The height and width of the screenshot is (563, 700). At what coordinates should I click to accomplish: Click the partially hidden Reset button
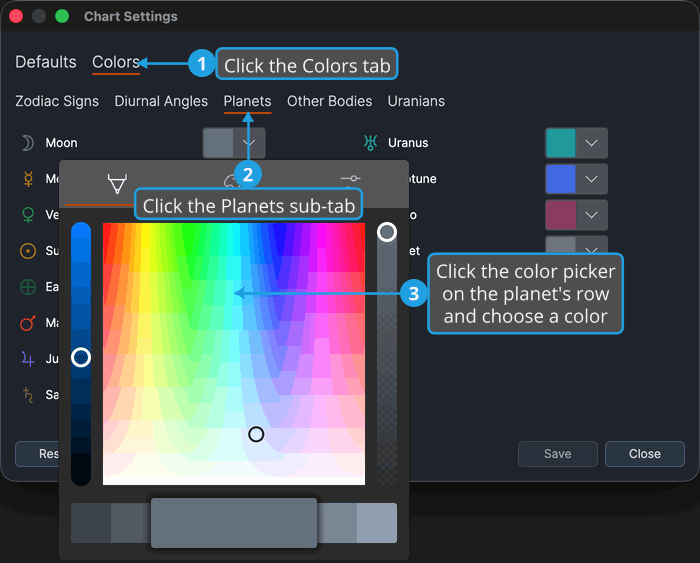coord(38,454)
